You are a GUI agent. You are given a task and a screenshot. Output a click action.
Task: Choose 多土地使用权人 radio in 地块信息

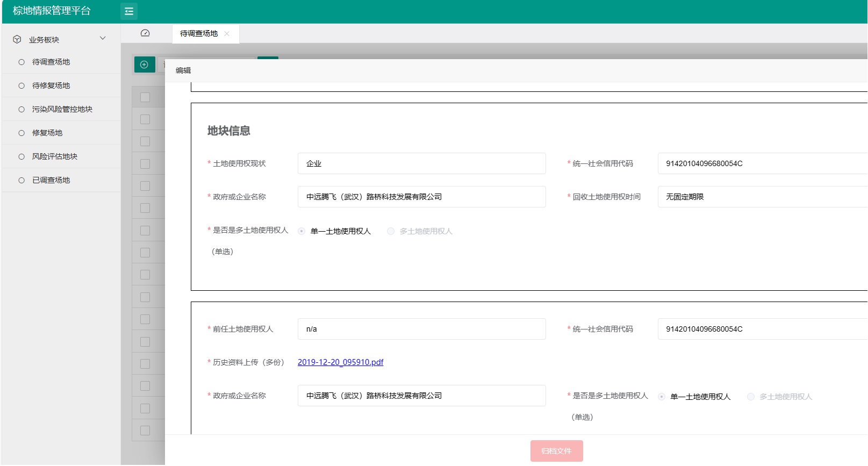(391, 231)
